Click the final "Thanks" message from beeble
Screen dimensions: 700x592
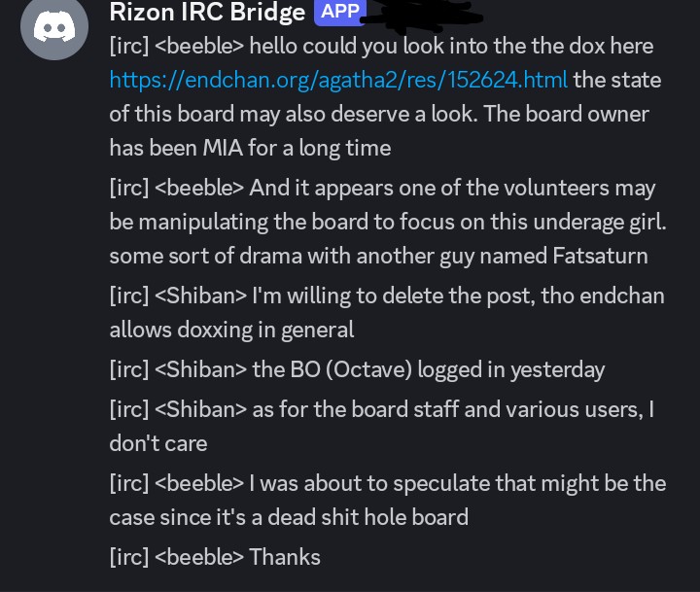(284, 557)
